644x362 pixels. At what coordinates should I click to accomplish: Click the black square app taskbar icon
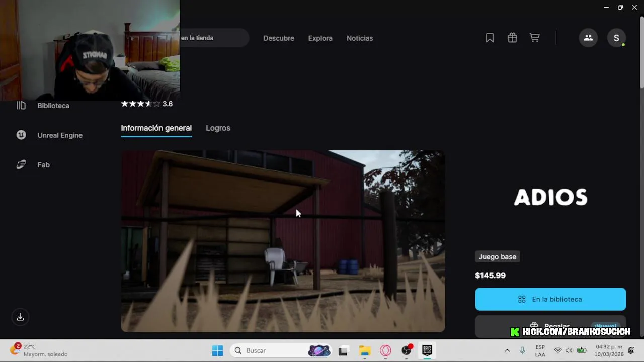[343, 350]
